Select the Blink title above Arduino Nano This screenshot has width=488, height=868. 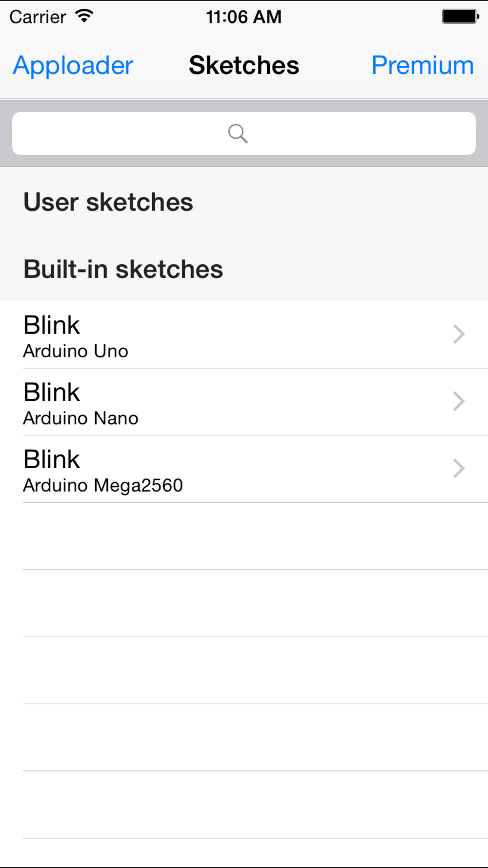click(x=52, y=392)
